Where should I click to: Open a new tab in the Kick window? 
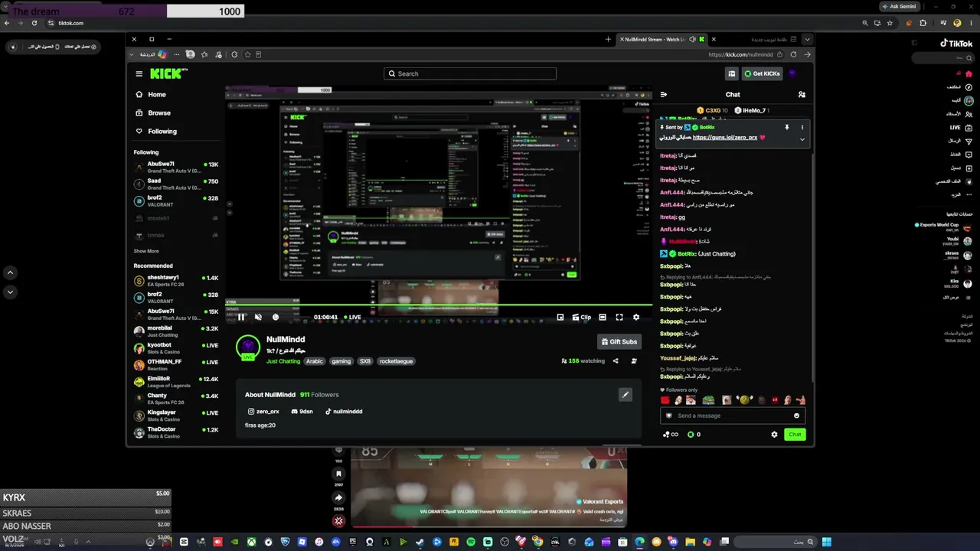(x=608, y=39)
